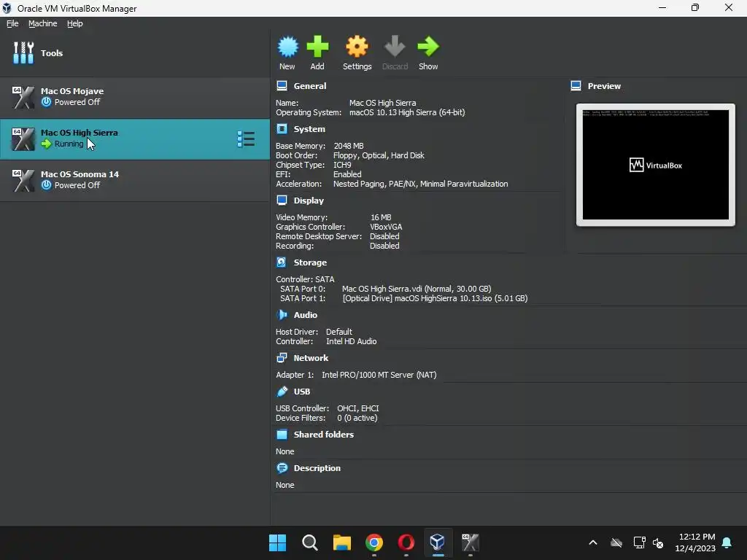Image resolution: width=747 pixels, height=560 pixels.
Task: Click the USB section plug icon
Action: [282, 392]
